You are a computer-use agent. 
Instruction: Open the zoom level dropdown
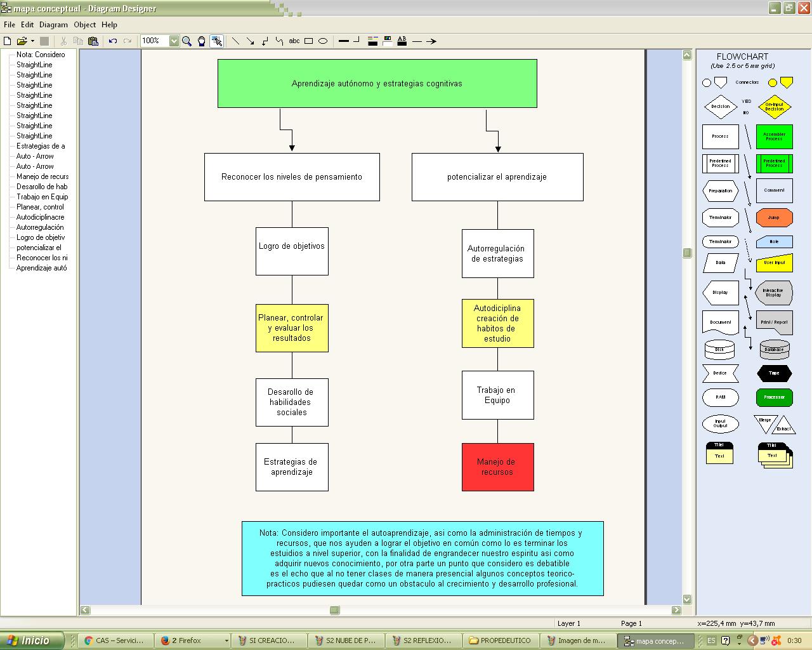click(x=174, y=41)
